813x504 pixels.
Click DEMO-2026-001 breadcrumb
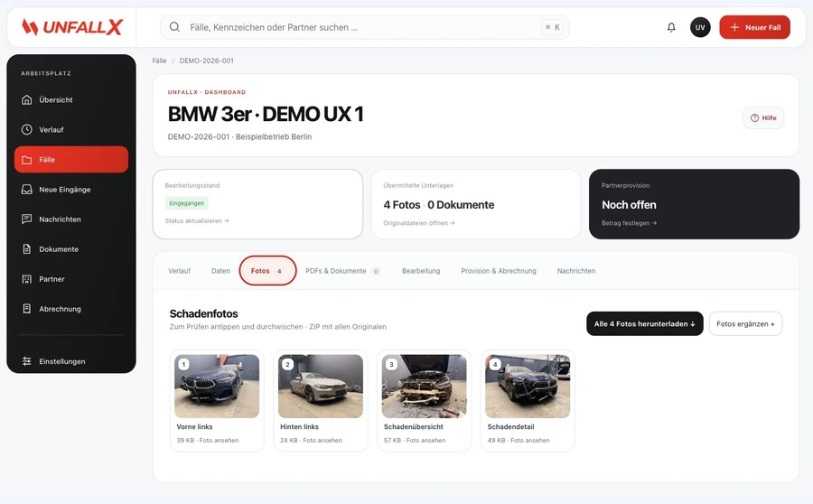206,61
